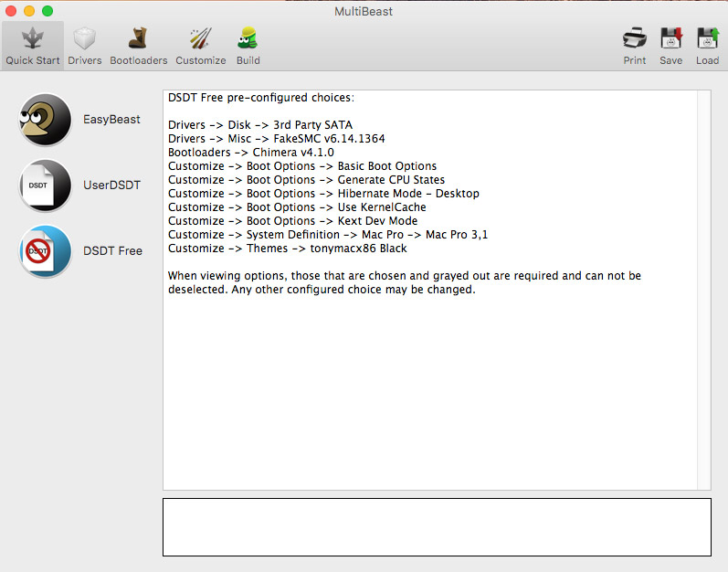728x572 pixels.
Task: Open the Customize section
Action: 201,47
